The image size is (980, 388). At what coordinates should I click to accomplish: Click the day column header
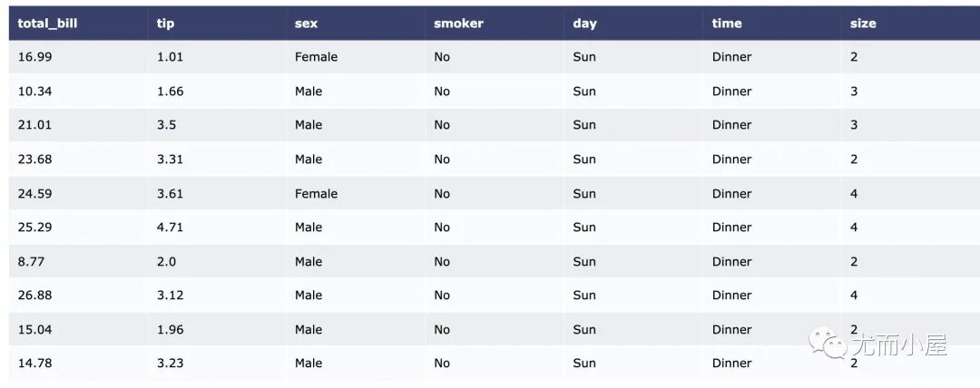tap(585, 24)
